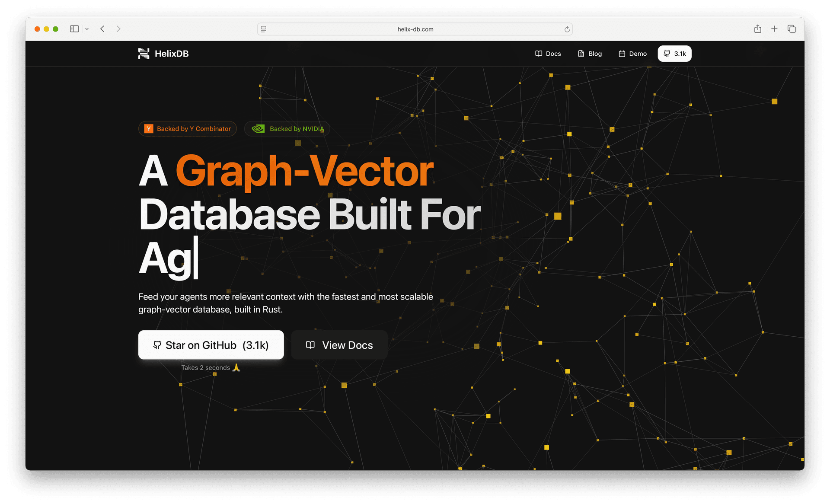Click the Backed by NVIDIA badge
This screenshot has width=830, height=504.
click(287, 129)
